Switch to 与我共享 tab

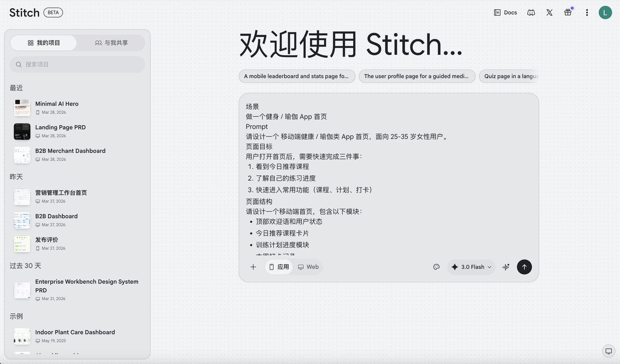coord(111,43)
